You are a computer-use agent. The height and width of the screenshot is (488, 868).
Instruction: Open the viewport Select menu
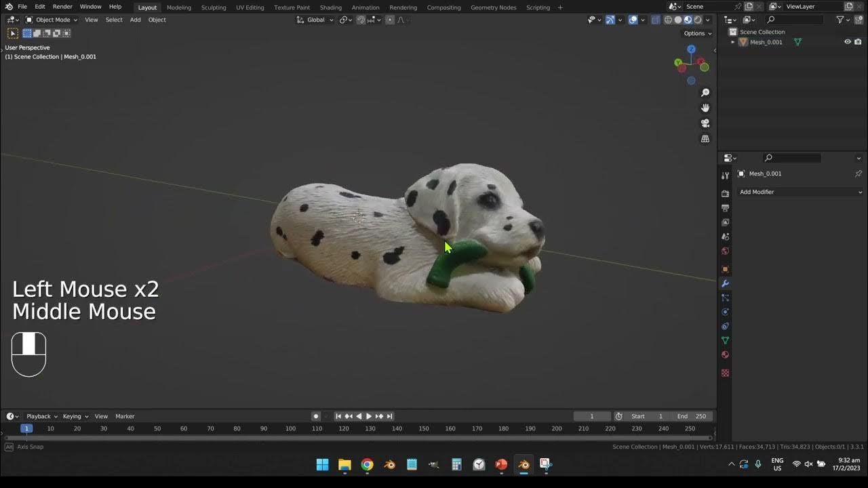point(114,20)
